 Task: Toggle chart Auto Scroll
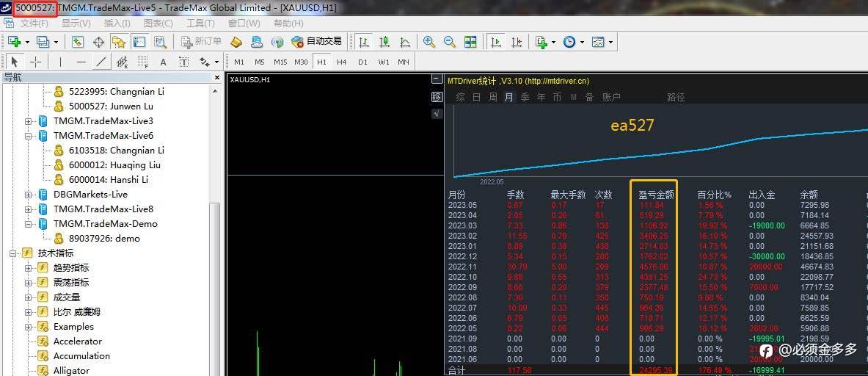coord(496,42)
